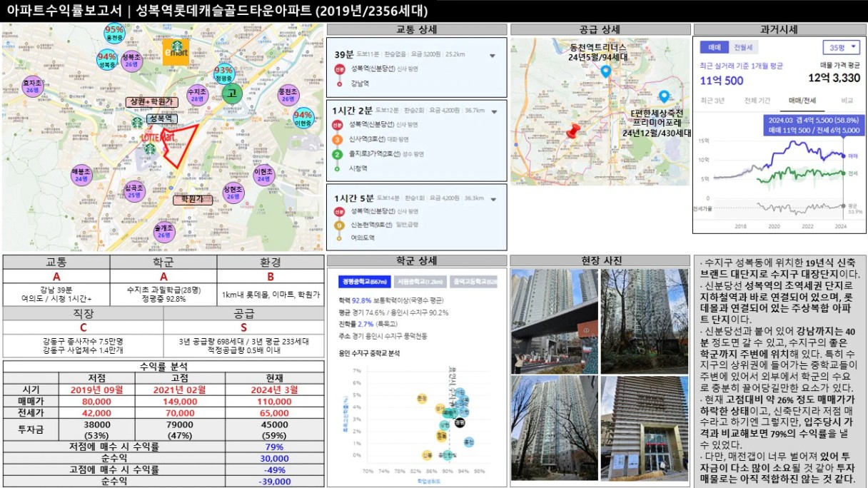Viewport: 868px width, 488px height.
Task: Click the 풍천초 26명 school marker
Action: pos(288,95)
